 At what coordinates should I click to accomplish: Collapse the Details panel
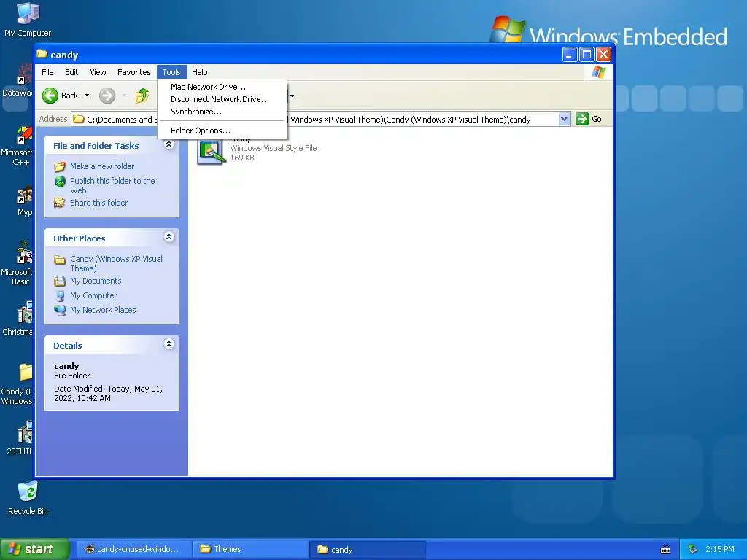coord(169,343)
